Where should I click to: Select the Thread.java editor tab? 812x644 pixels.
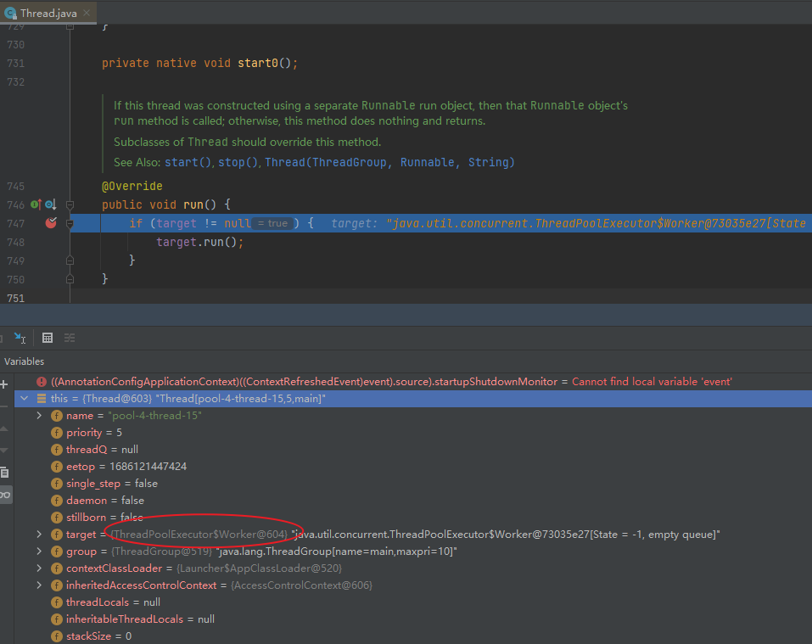48,13
